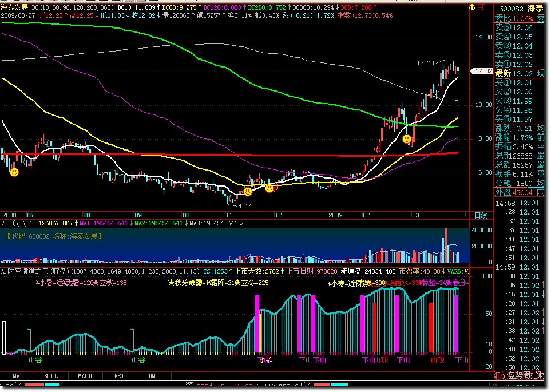Click the BC260:8.752 moving average value

(267, 7)
